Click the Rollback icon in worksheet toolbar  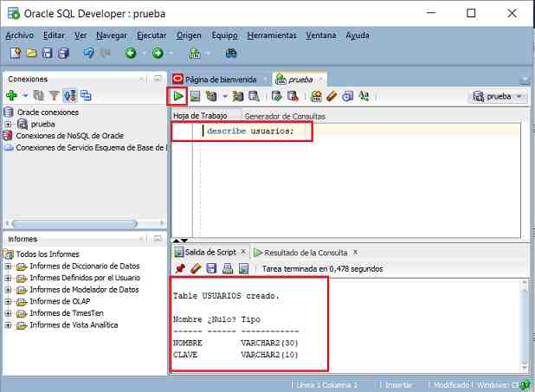click(293, 97)
